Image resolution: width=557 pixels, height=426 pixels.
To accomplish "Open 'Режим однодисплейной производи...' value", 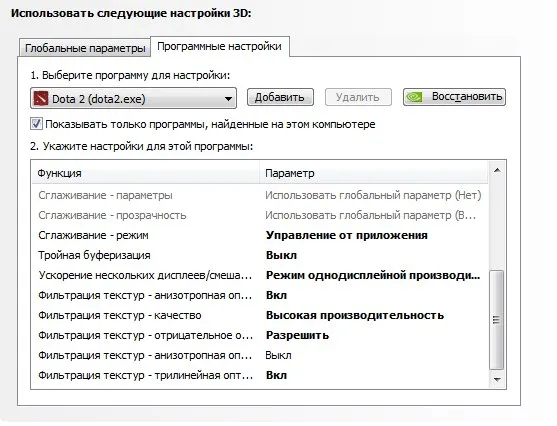I will click(x=373, y=275).
